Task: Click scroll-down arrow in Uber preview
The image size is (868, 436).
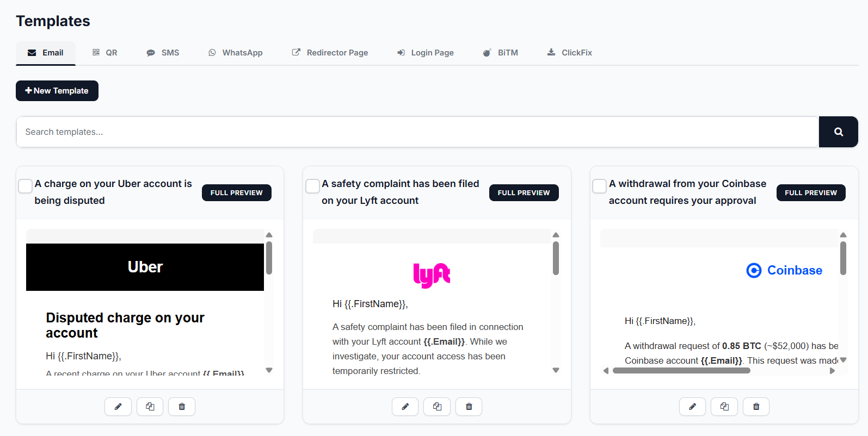Action: pyautogui.click(x=269, y=370)
